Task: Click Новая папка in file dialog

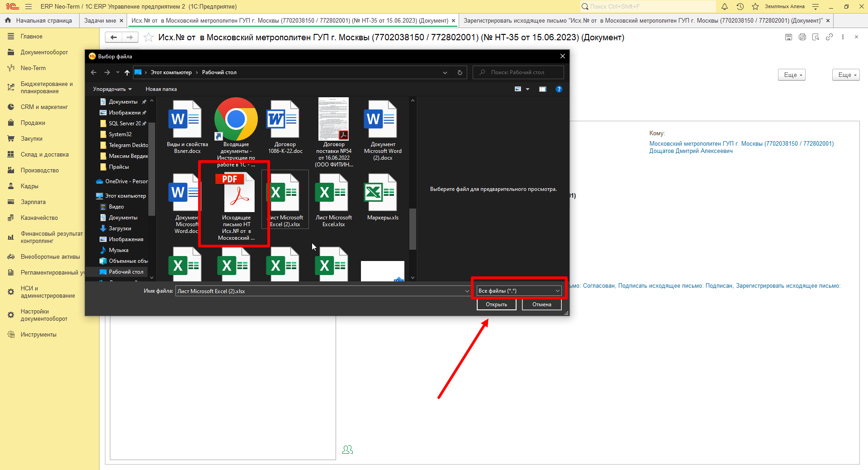Action: coord(161,89)
